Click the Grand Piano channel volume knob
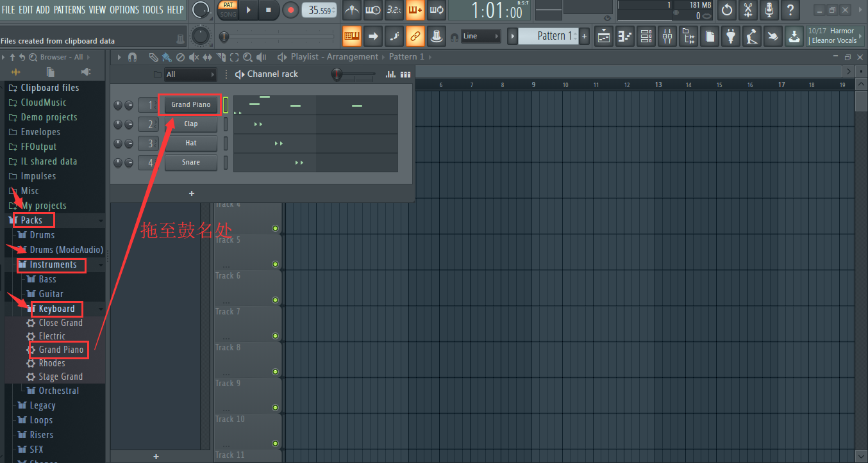The width and height of the screenshot is (868, 463). click(129, 105)
